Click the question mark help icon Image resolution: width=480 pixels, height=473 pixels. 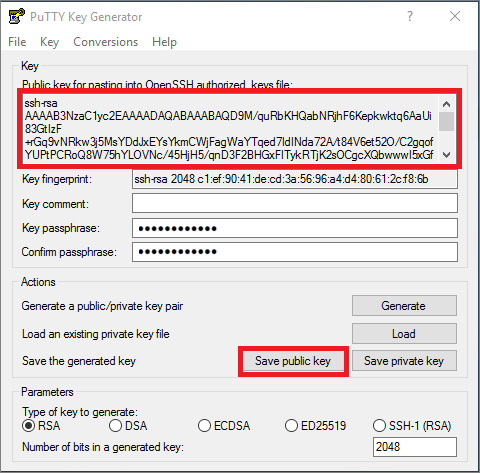click(x=410, y=16)
